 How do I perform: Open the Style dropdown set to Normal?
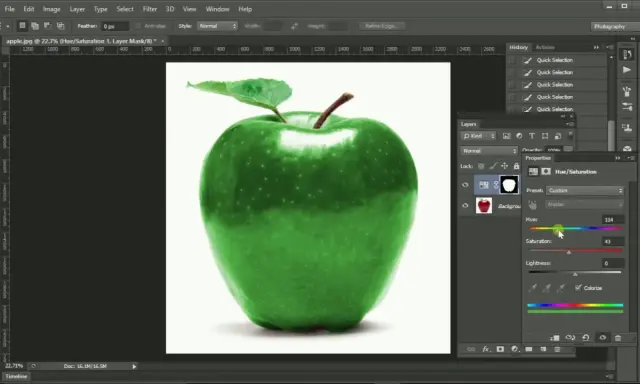click(217, 26)
